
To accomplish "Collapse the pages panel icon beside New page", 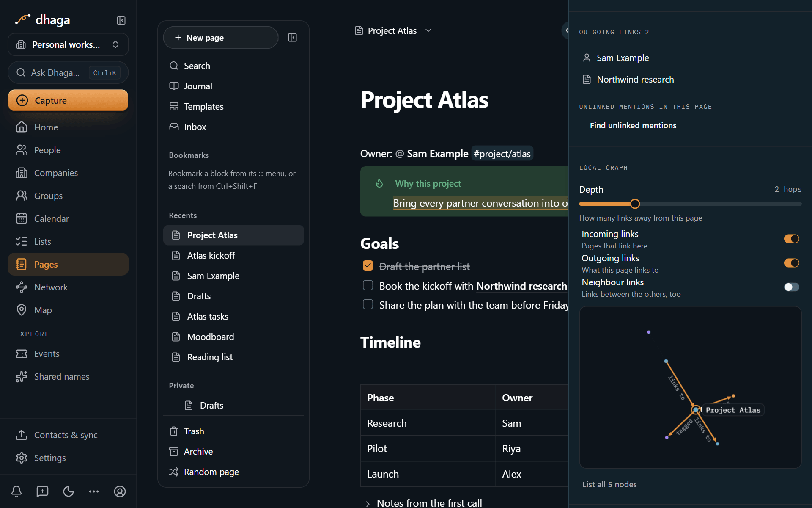I will [292, 38].
